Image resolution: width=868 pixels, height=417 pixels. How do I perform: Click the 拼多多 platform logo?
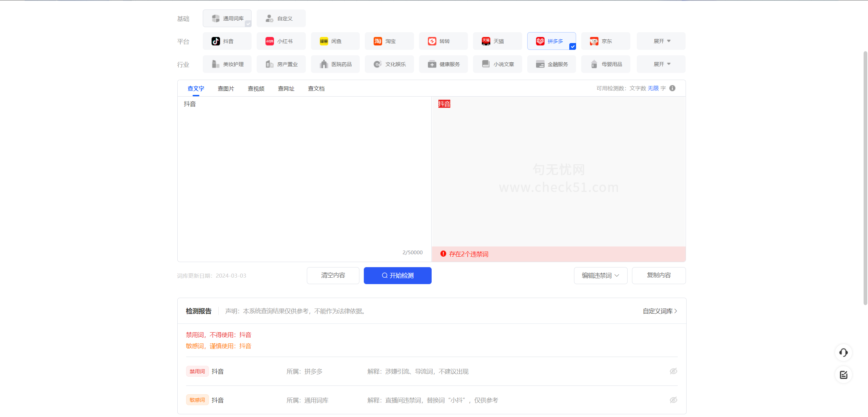click(x=540, y=41)
